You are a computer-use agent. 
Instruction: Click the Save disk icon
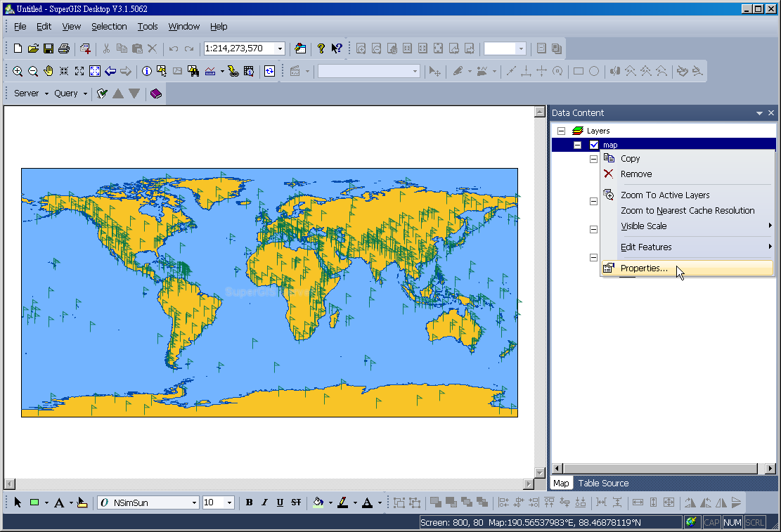pyautogui.click(x=49, y=48)
